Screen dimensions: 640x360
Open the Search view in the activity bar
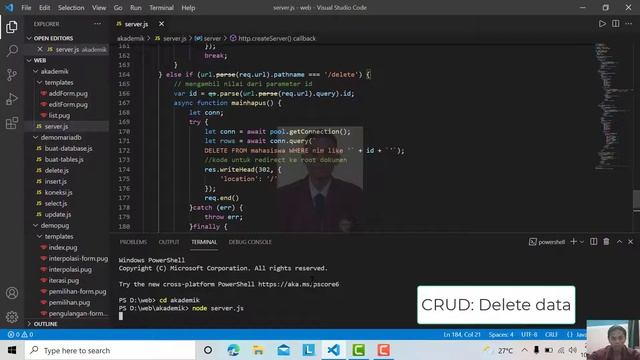point(12,51)
